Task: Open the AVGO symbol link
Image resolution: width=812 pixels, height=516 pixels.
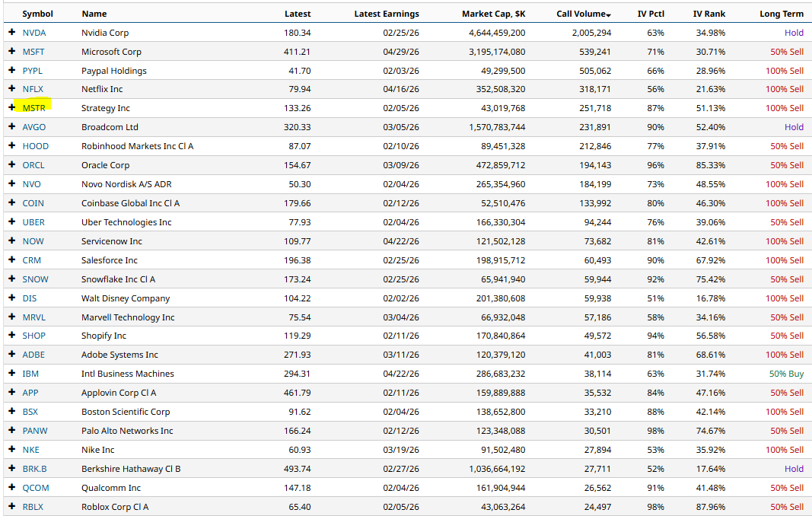Action: (34, 127)
